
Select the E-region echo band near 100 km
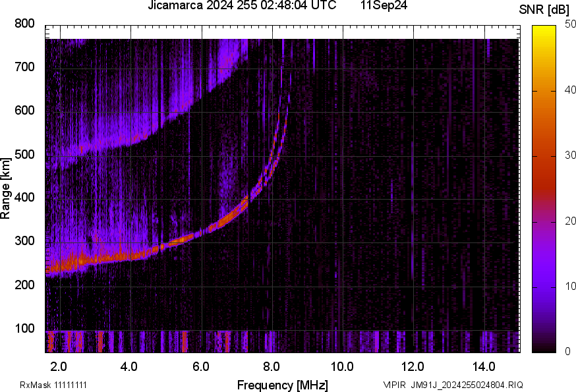tap(198, 336)
